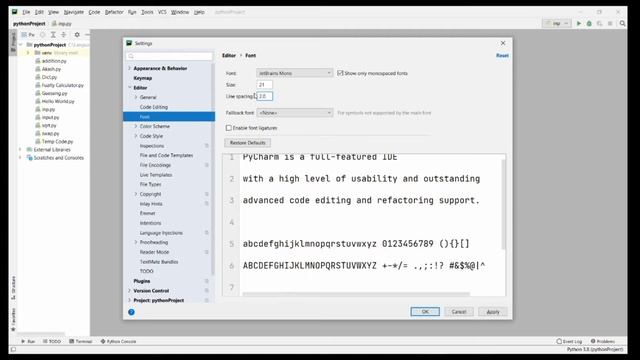Select Live Templates in settings tree
The height and width of the screenshot is (360, 640).
(156, 175)
